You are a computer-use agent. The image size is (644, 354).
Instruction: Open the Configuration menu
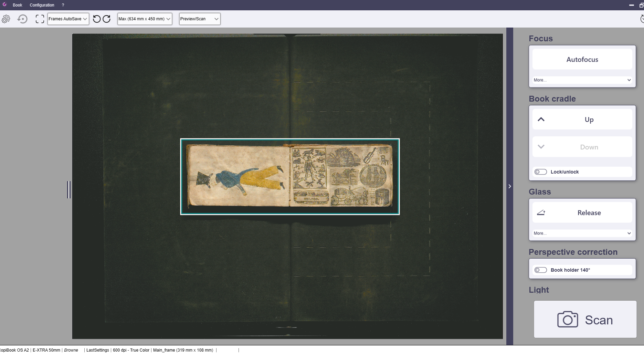click(x=42, y=5)
